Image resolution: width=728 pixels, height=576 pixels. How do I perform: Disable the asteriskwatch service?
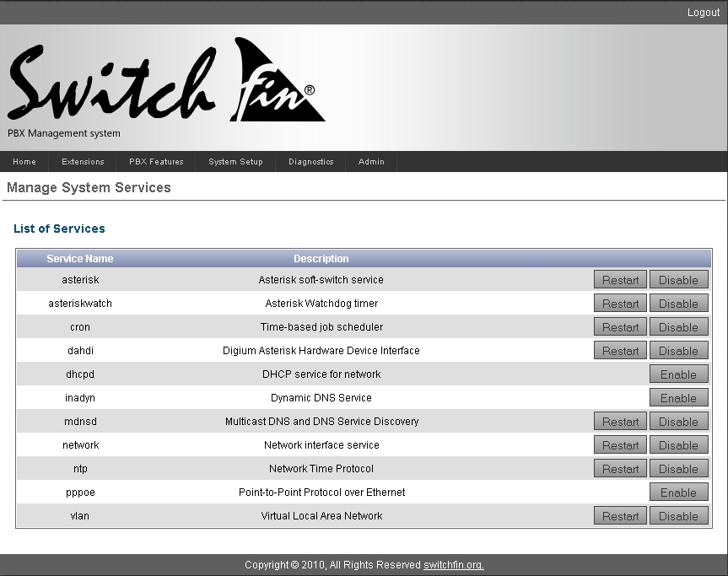click(x=678, y=304)
